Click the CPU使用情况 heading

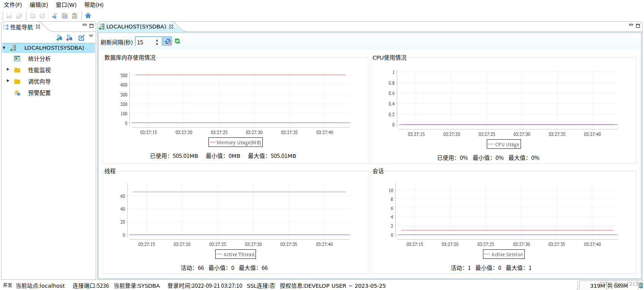pyautogui.click(x=389, y=58)
